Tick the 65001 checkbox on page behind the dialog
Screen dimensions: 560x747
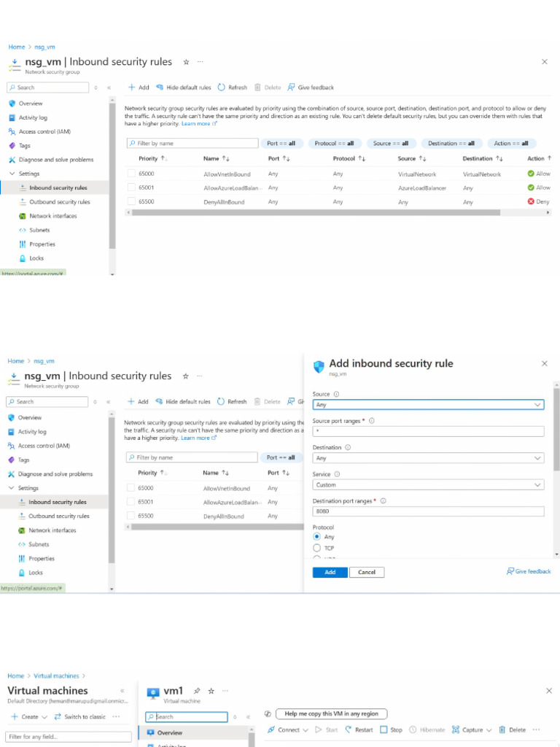pos(131,502)
